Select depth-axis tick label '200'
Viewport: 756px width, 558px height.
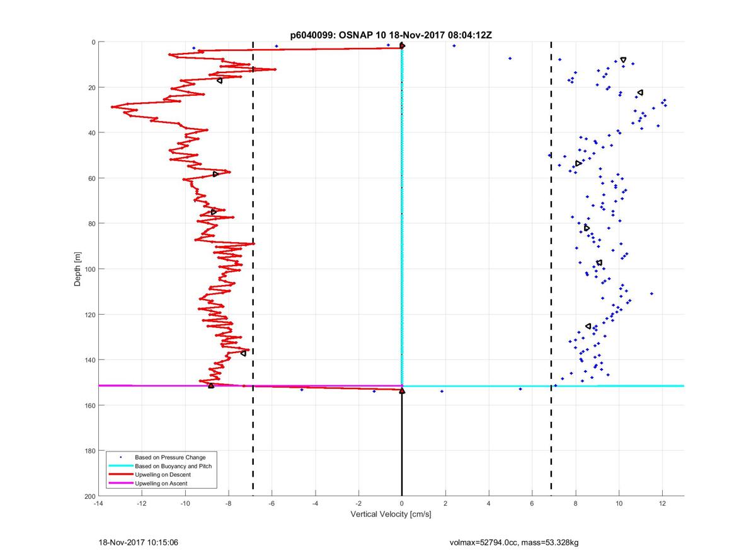pyautogui.click(x=89, y=496)
